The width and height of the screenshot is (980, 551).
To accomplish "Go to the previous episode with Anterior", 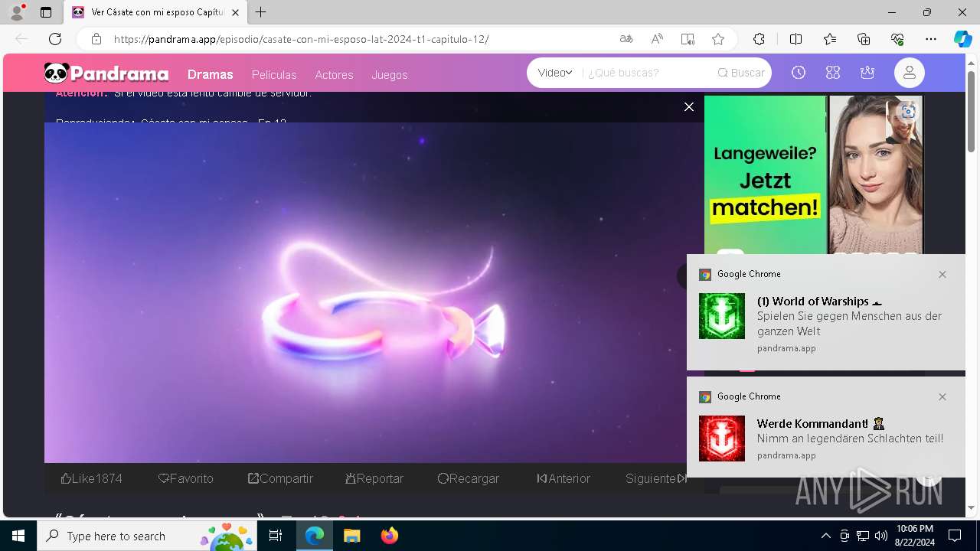I will (x=563, y=478).
